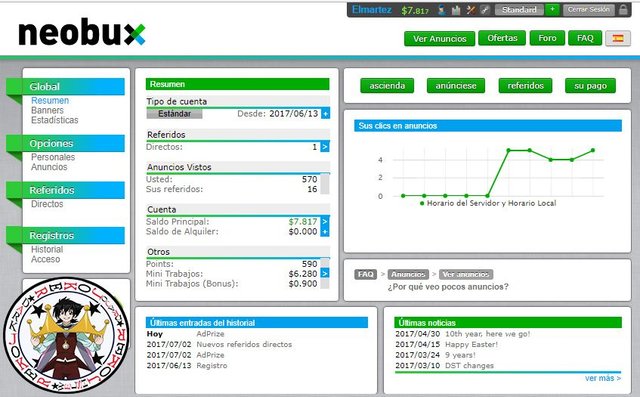Open news 'DST changes'
This screenshot has width=640, height=397.
coord(469,366)
